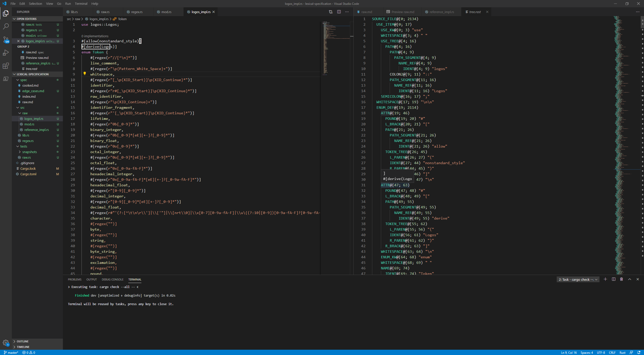644x355 pixels.
Task: Switch to the DEBUG CONSOLE panel tab
Action: [x=112, y=279]
